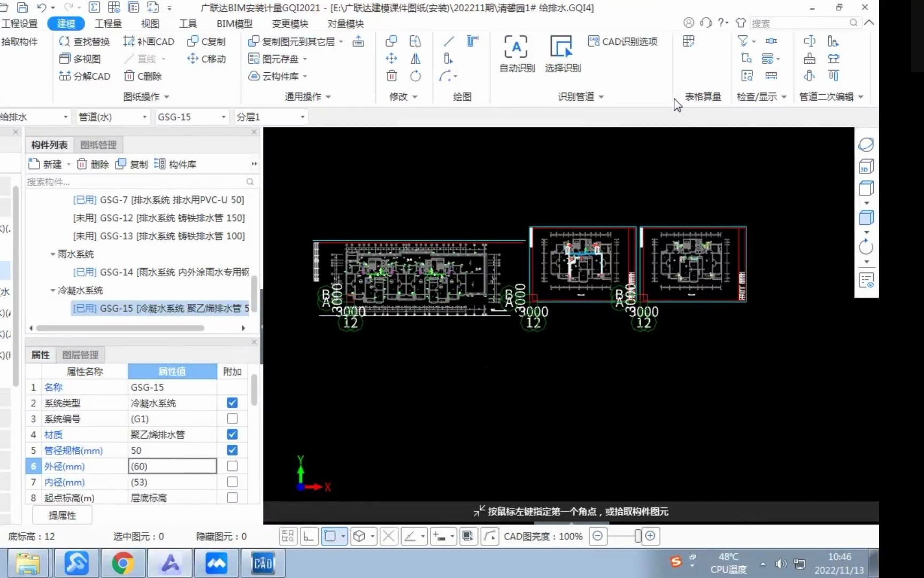Viewport: 924px width, 578px height.
Task: Open the BIM模型 ribbon tab
Action: (x=234, y=24)
